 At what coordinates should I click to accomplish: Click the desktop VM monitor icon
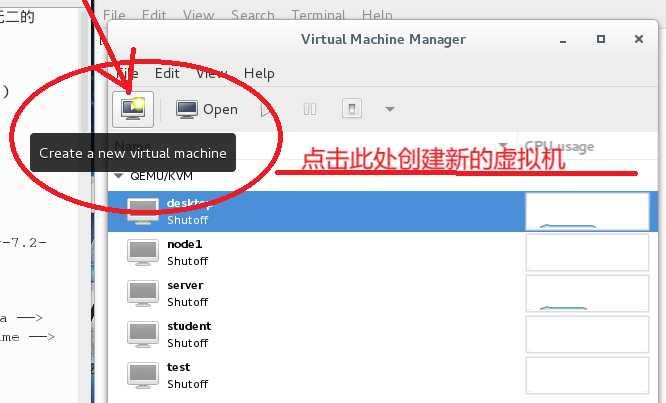click(143, 211)
